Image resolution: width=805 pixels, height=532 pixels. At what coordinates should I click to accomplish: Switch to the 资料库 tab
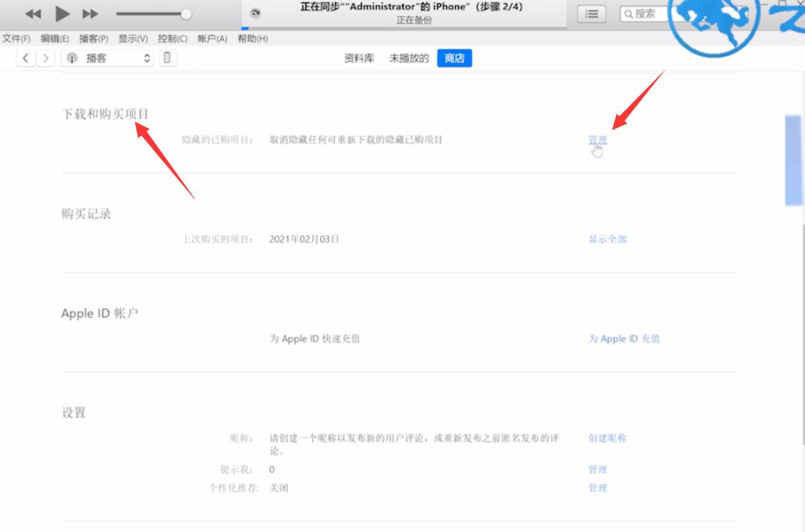(359, 58)
